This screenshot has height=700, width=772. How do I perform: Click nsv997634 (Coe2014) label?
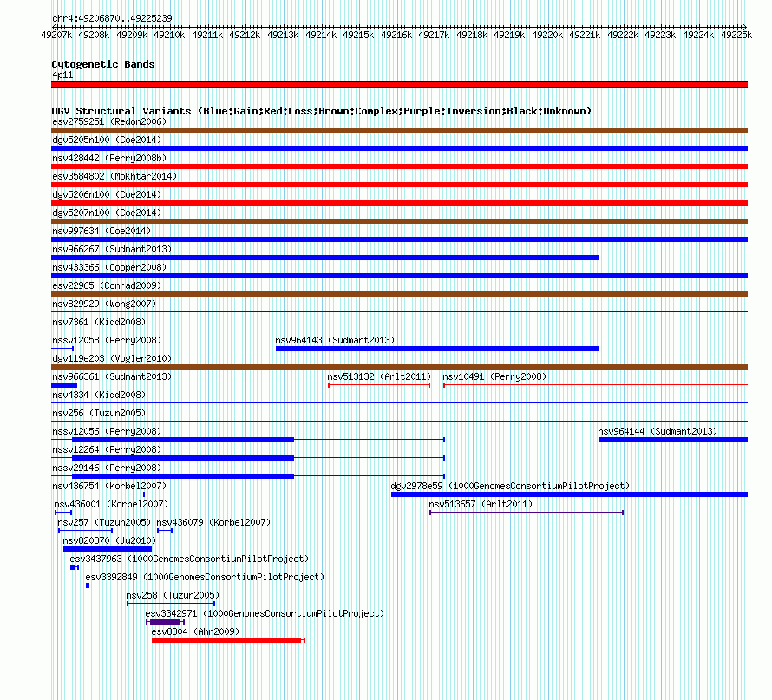coord(101,231)
